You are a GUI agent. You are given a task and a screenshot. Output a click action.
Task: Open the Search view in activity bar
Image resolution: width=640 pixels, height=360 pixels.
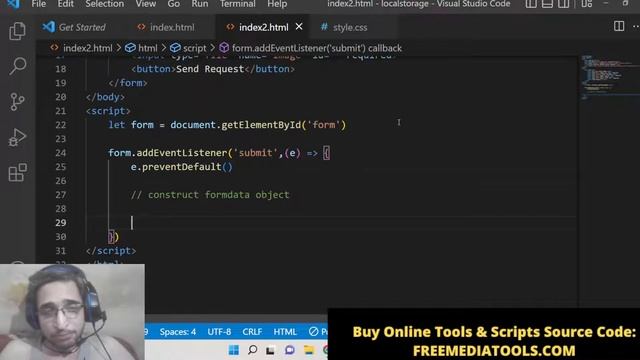click(x=18, y=66)
